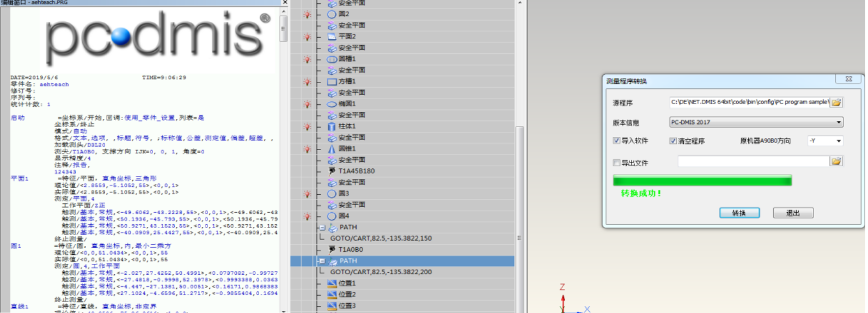868x313 pixels.
Task: Browse for export file location
Action: (x=836, y=161)
